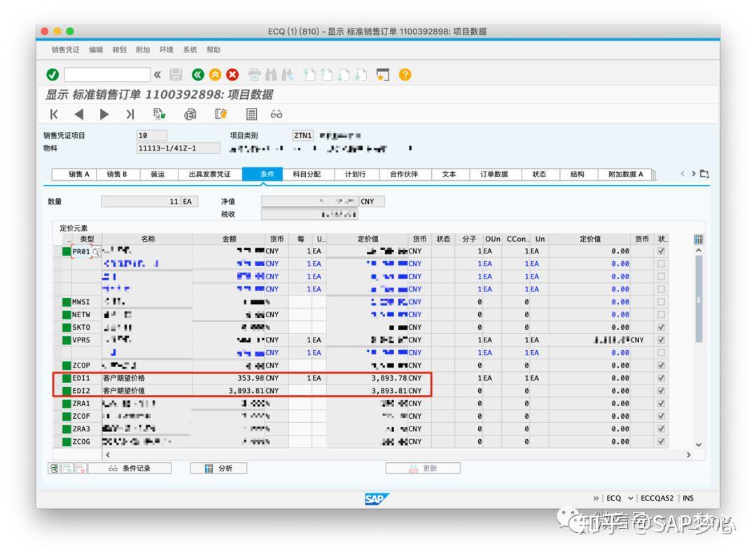The image size is (756, 556).
Task: Click the command input field
Action: (108, 75)
